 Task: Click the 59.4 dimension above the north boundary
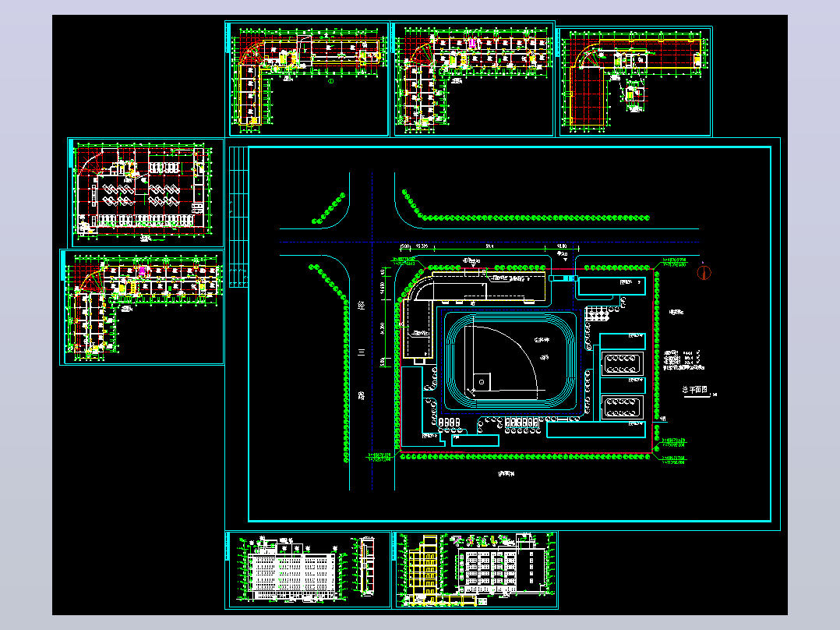click(489, 246)
